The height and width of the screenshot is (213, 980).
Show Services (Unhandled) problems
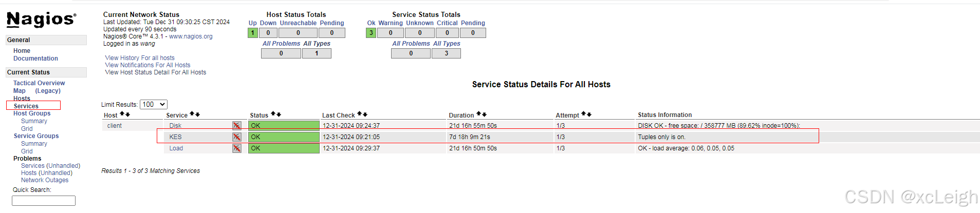pyautogui.click(x=50, y=166)
